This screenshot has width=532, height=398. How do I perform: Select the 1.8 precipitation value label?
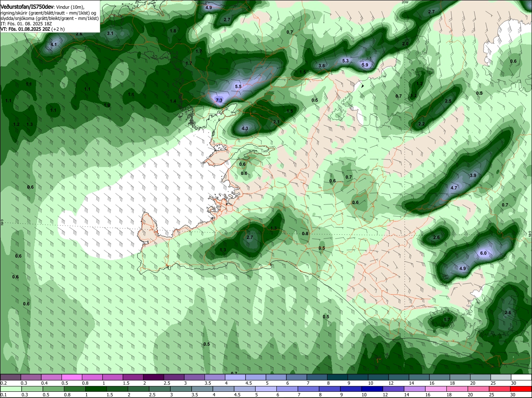pyautogui.click(x=173, y=31)
